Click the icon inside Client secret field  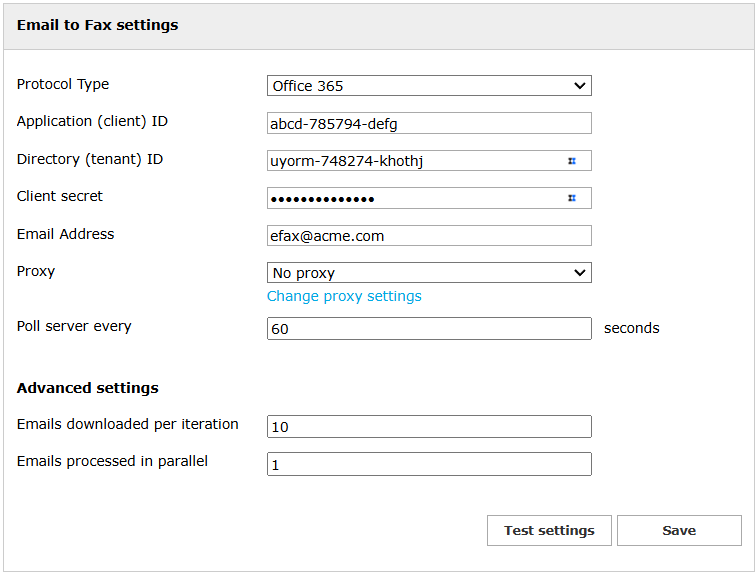pos(572,198)
